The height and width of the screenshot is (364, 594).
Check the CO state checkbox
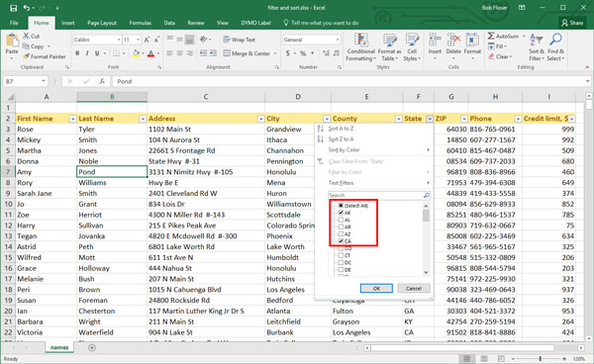click(341, 248)
